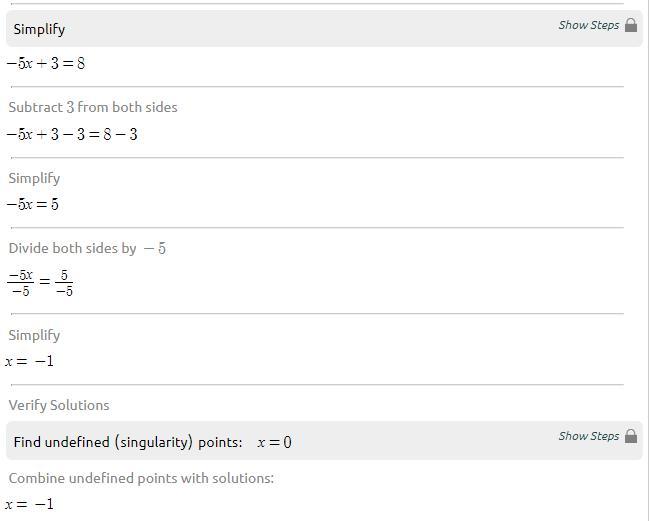This screenshot has height=521, width=649.
Task: Click the fraction 5 over −5
Action: [x=63, y=283]
